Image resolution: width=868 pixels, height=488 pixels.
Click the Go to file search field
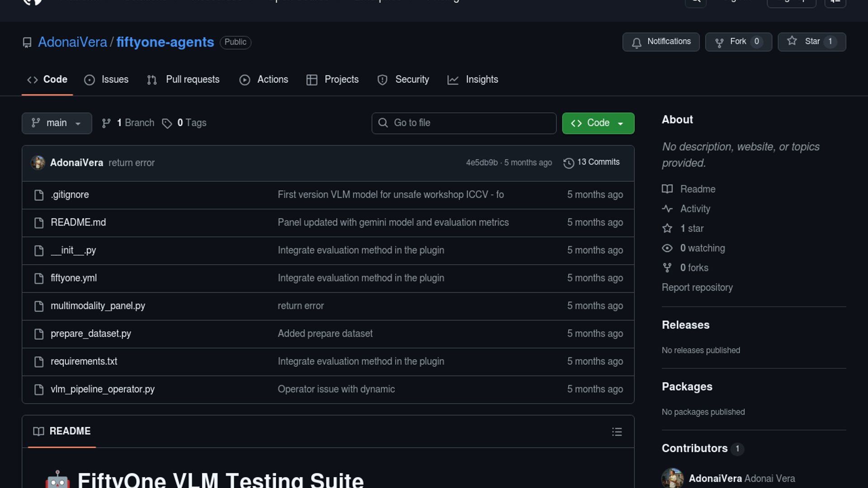pyautogui.click(x=464, y=123)
